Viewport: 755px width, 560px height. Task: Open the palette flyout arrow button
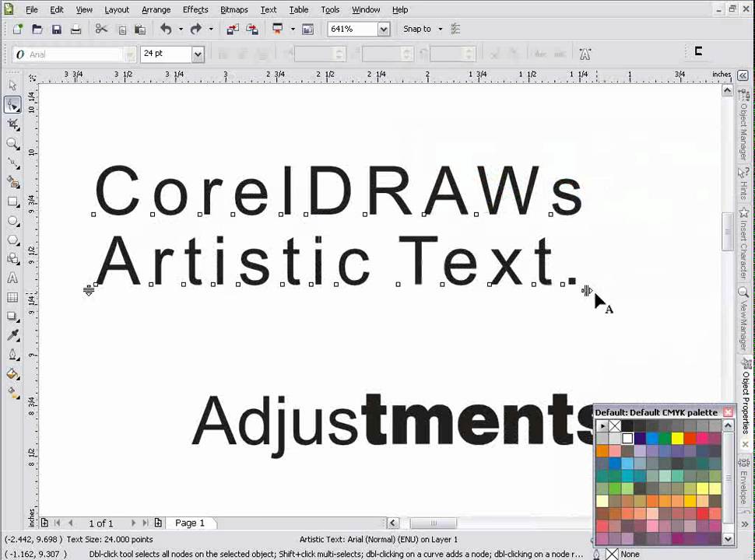[602, 425]
